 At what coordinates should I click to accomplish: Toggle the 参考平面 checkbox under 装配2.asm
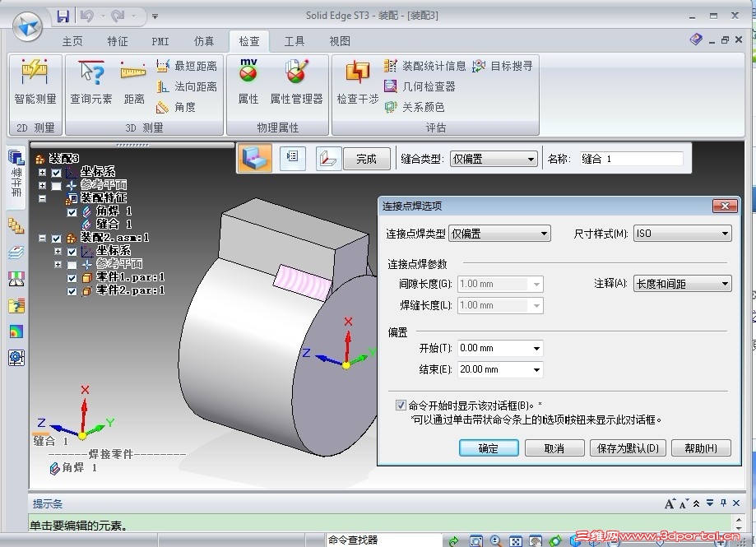click(x=72, y=265)
